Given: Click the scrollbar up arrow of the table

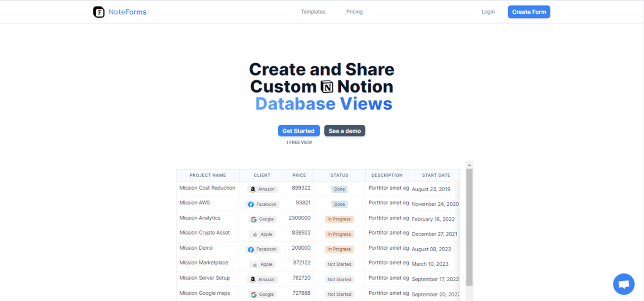Looking at the screenshot, I should (469, 165).
